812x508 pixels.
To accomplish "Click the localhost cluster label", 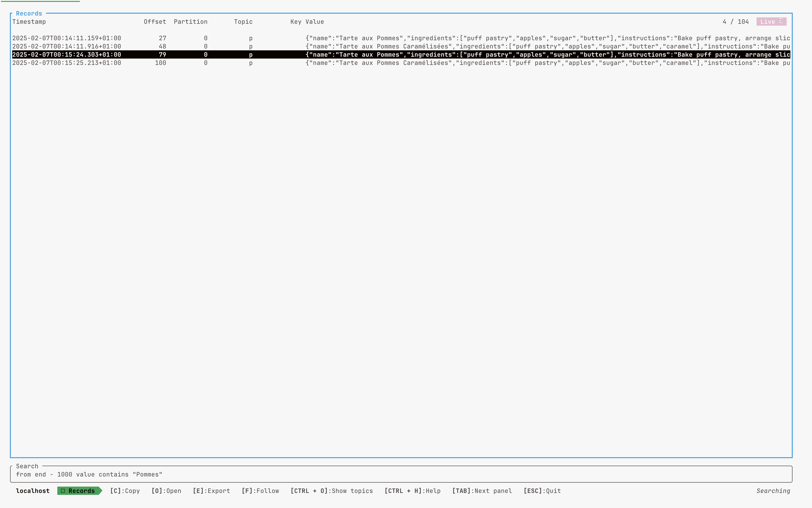I will tap(33, 491).
